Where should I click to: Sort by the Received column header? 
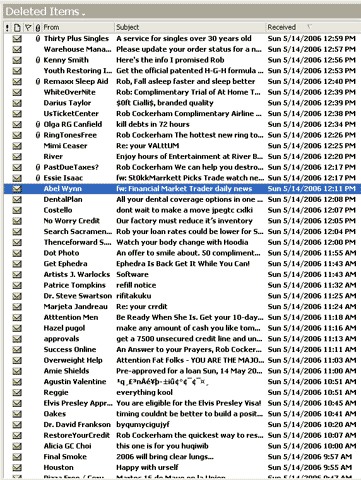click(x=281, y=27)
